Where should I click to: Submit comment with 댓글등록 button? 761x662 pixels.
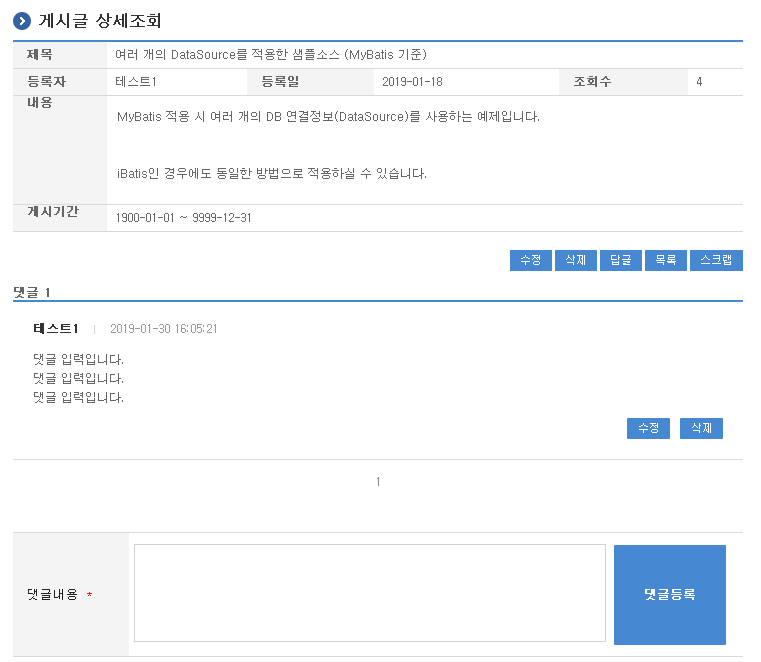[x=669, y=594]
